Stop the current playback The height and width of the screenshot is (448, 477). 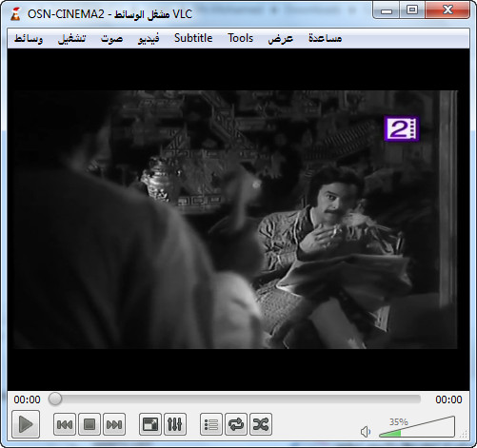[89, 424]
